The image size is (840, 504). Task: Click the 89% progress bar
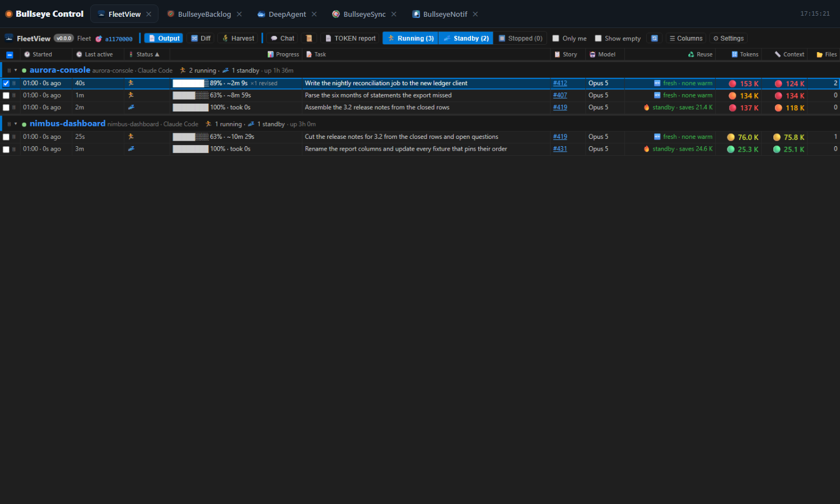pos(190,83)
